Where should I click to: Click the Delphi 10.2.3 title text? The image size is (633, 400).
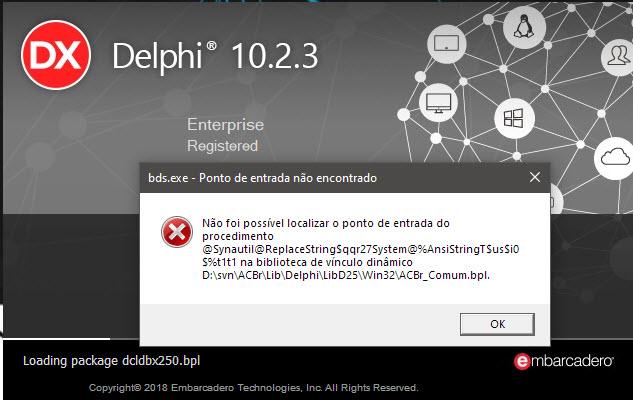tap(215, 57)
